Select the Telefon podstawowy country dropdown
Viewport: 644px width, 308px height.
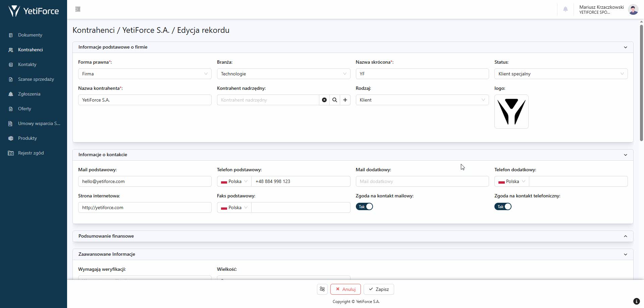[x=234, y=181]
